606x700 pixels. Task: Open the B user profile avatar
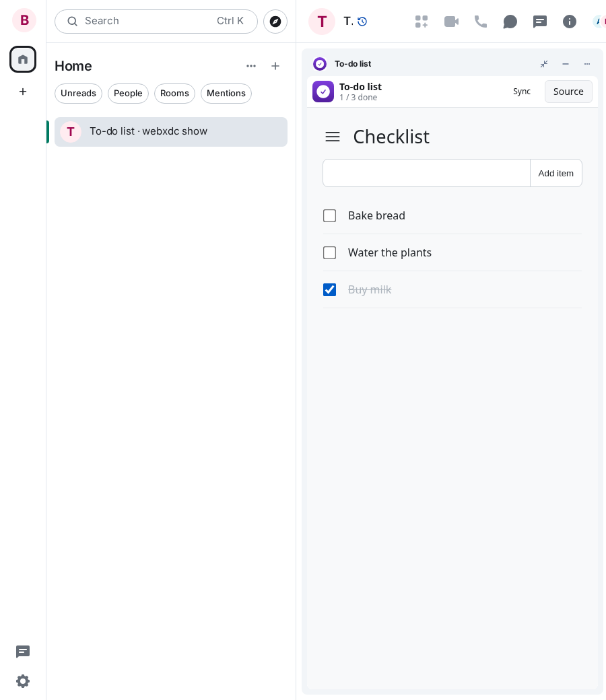(x=24, y=20)
